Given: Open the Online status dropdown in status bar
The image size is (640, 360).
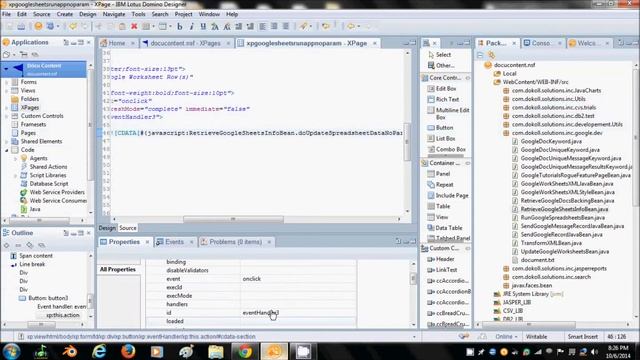Looking at the screenshot, I should (x=506, y=337).
